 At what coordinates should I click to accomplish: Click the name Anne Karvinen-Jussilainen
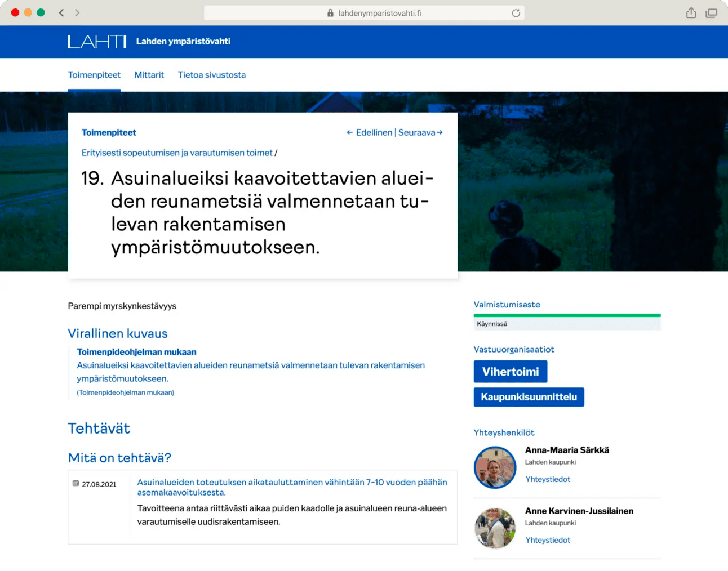(579, 511)
